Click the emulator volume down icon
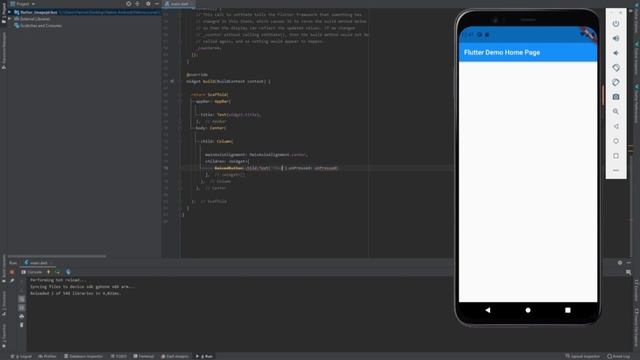Image resolution: width=640 pixels, height=360 pixels. coord(616,53)
